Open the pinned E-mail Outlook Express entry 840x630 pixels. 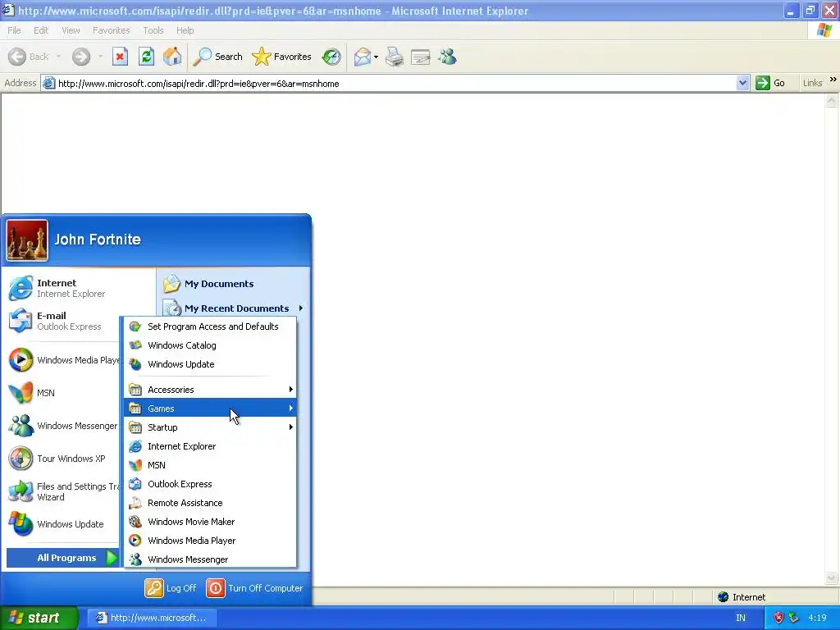(x=63, y=321)
